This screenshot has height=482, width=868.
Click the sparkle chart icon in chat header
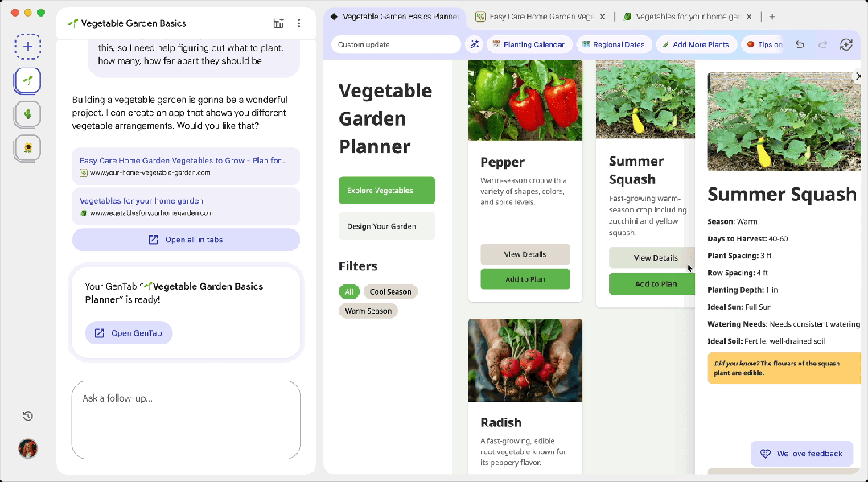[278, 23]
